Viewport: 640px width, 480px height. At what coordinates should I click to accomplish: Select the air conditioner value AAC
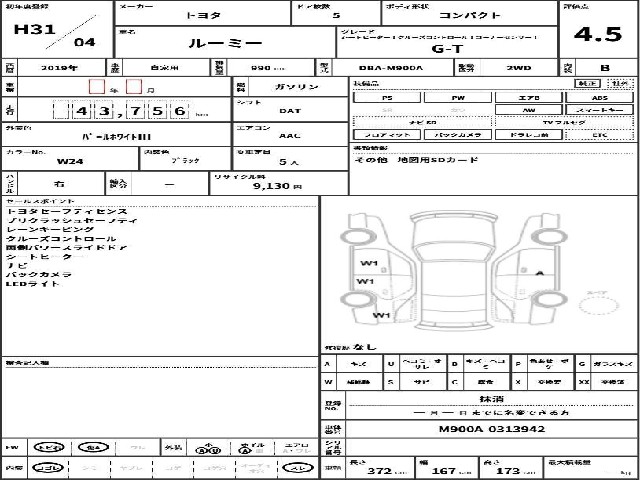[290, 136]
